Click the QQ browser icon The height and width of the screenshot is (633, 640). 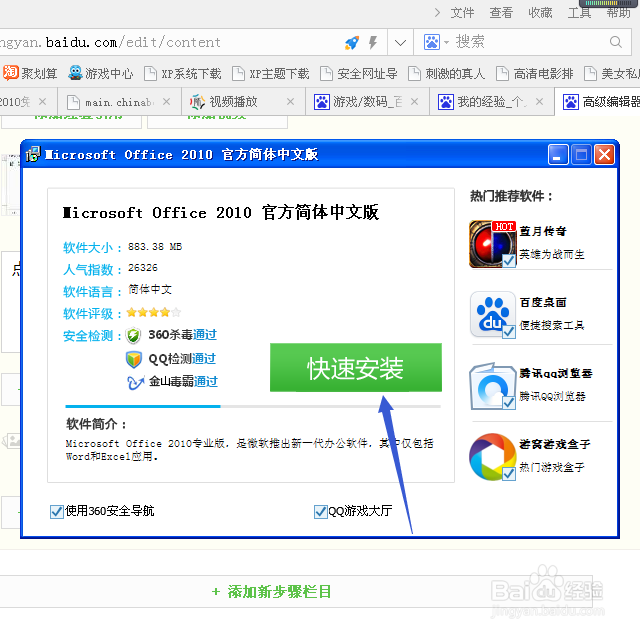coord(492,386)
